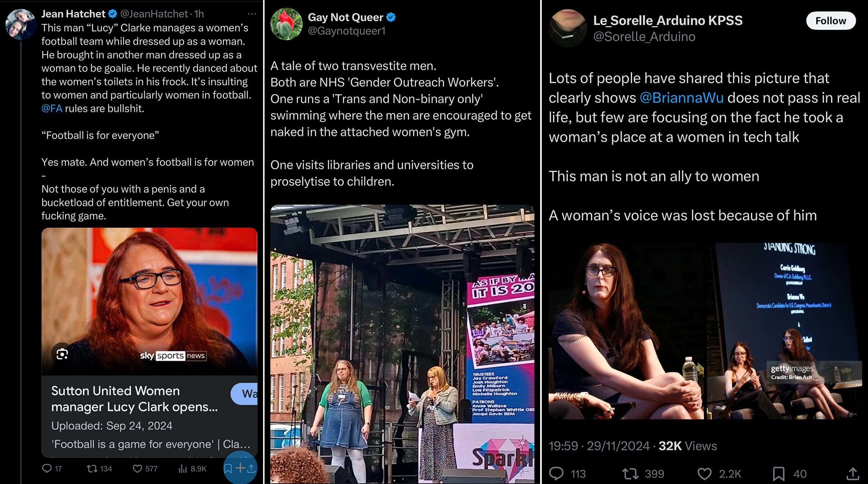The image size is (868, 484).
Task: Follow Le_Sorelle_Arduino KPSS
Action: coord(831,21)
